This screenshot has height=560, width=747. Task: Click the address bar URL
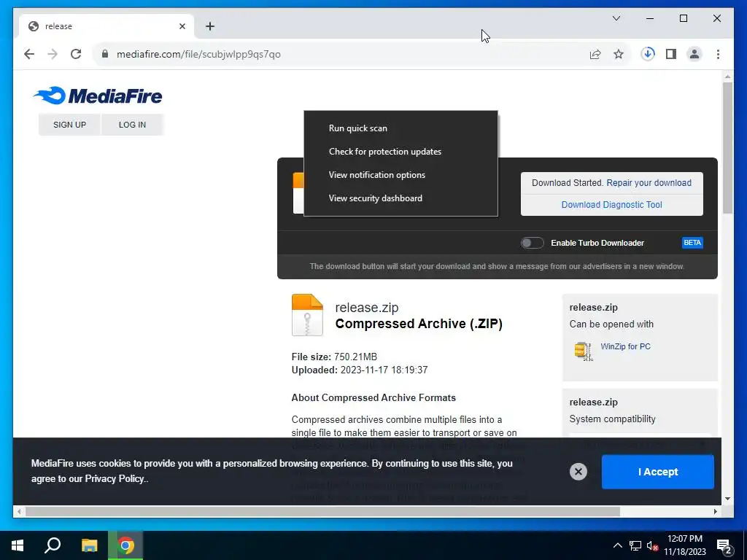198,54
